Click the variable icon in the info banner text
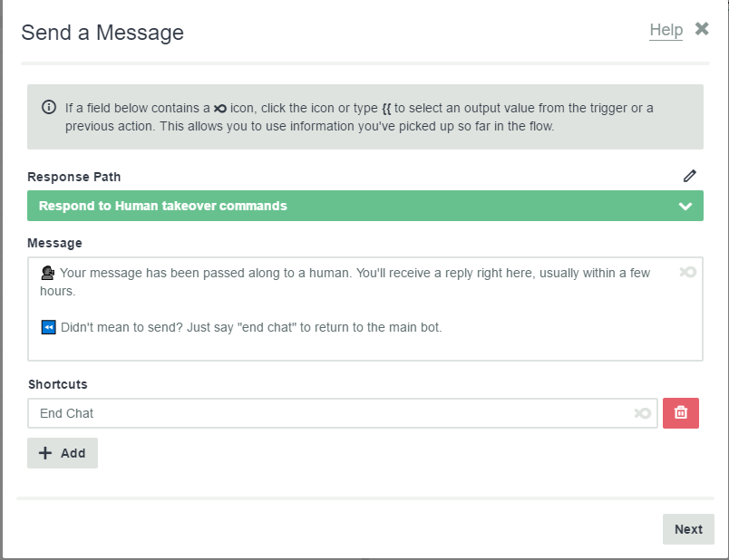 pyautogui.click(x=220, y=108)
